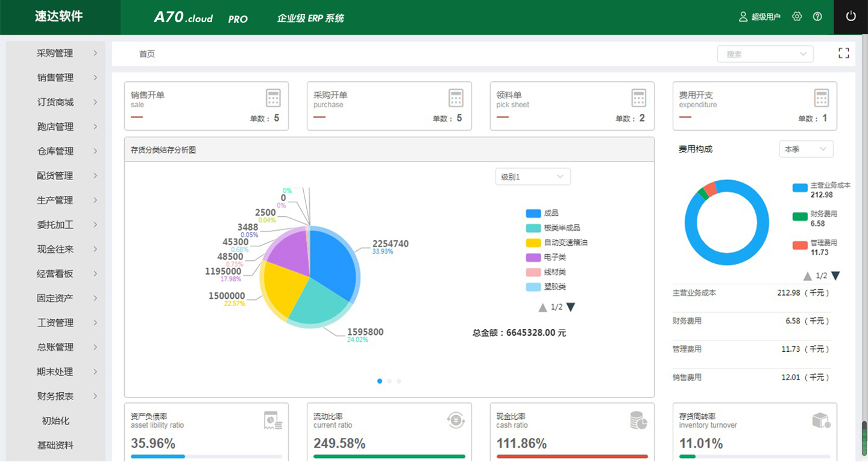Click the coins icon on 现金比率 card
This screenshot has height=462, width=868.
coord(638,420)
